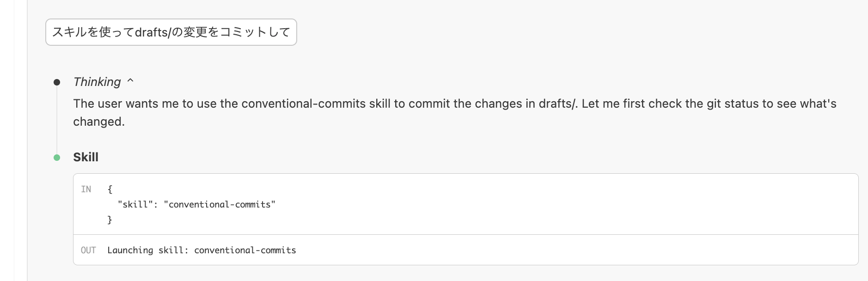The width and height of the screenshot is (868, 281).
Task: Click the vertical timeline line below Thinking
Action: pos(57,120)
